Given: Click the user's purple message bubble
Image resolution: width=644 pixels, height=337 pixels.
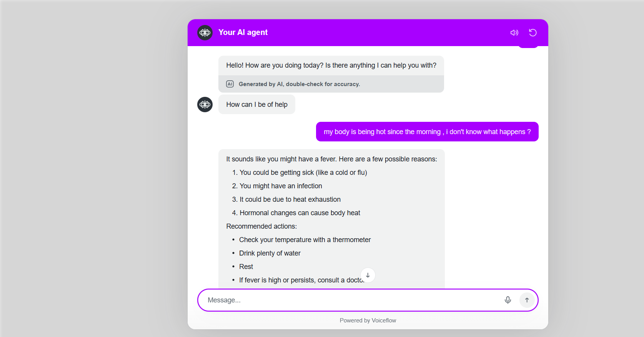Looking at the screenshot, I should pyautogui.click(x=427, y=131).
